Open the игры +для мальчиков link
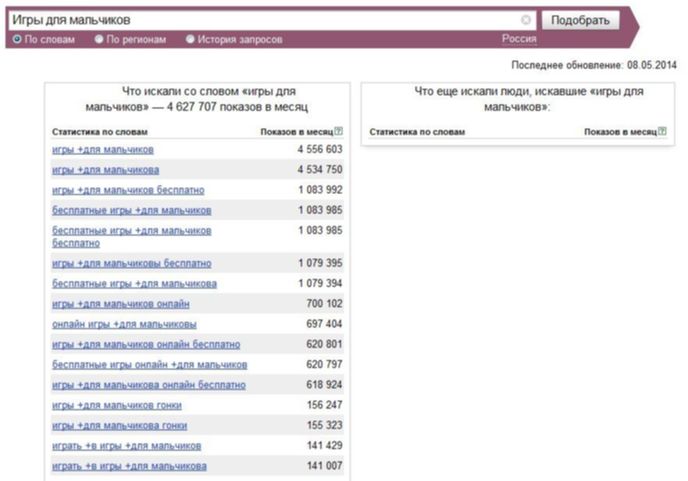The height and width of the screenshot is (481, 688). coord(103,150)
